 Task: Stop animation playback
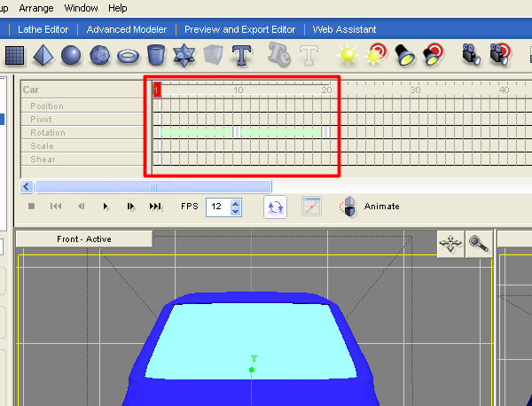tap(32, 207)
